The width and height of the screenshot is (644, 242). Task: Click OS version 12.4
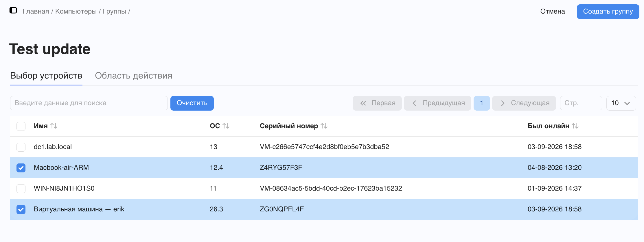point(216,167)
